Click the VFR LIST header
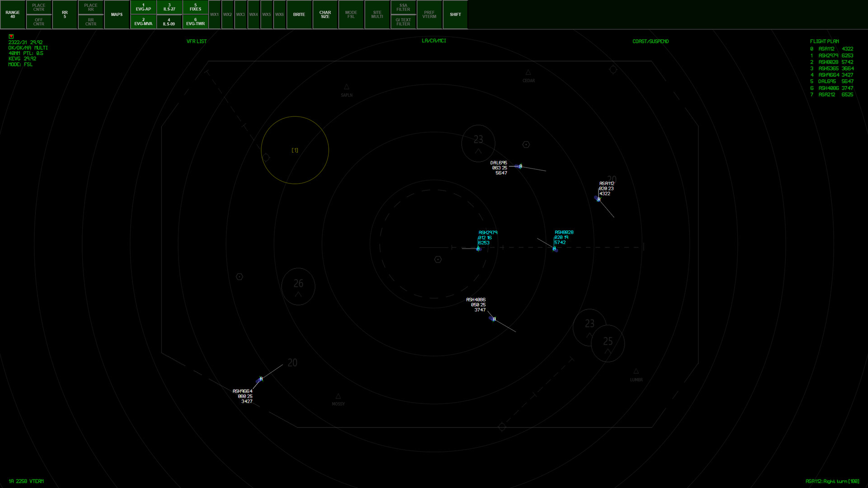Screen dimensions: 868x488 tap(195, 41)
